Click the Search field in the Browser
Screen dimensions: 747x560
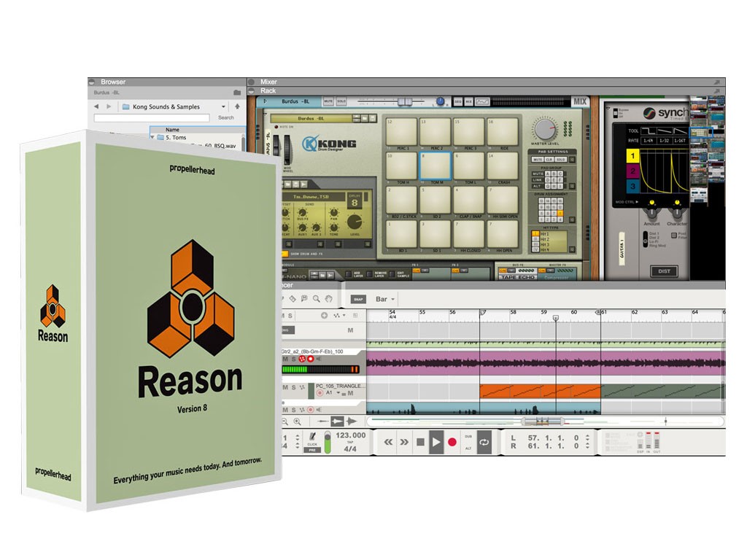click(x=152, y=117)
